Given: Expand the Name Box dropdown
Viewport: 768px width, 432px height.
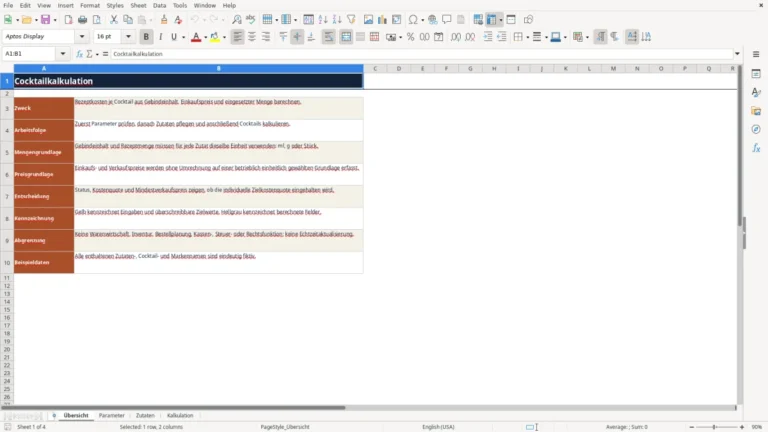Looking at the screenshot, I should (63, 54).
